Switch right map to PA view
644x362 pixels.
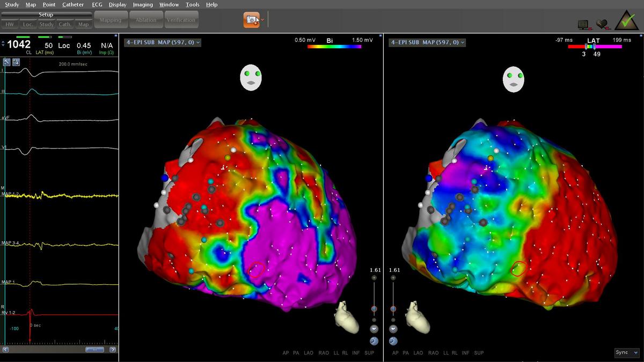tap(406, 353)
